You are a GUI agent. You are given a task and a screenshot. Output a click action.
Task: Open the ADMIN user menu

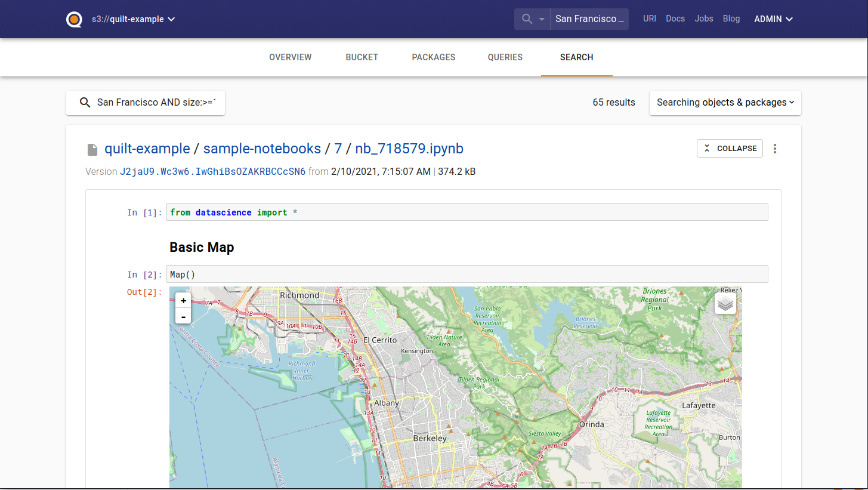coord(773,19)
